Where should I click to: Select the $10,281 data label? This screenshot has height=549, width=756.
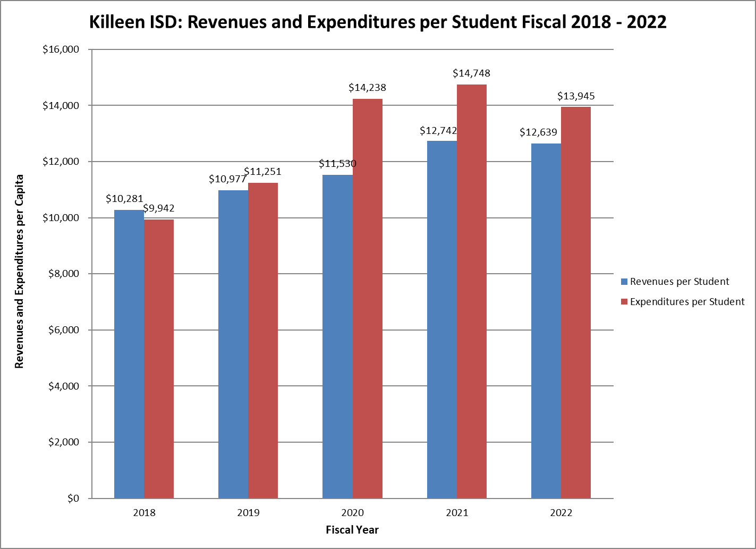pyautogui.click(x=124, y=199)
